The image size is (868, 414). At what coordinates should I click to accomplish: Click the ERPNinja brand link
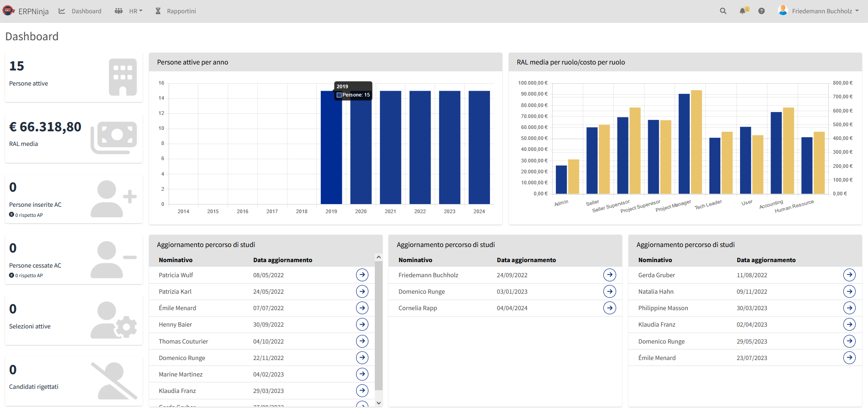[x=33, y=11]
